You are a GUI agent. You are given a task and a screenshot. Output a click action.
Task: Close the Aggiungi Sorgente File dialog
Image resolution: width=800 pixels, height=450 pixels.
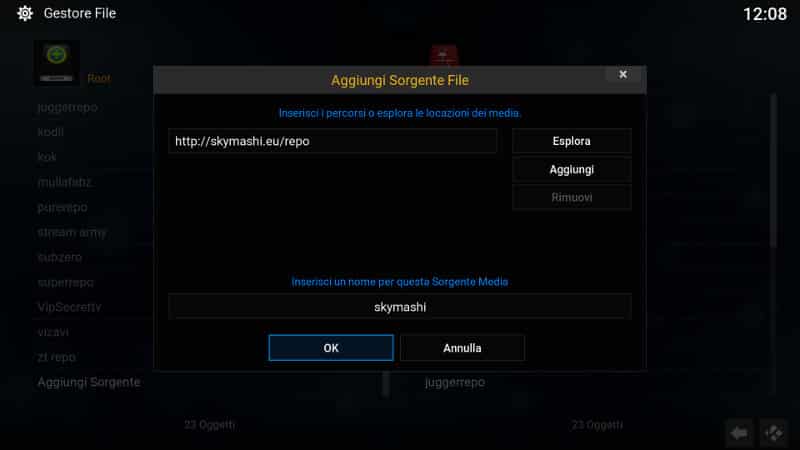click(622, 74)
